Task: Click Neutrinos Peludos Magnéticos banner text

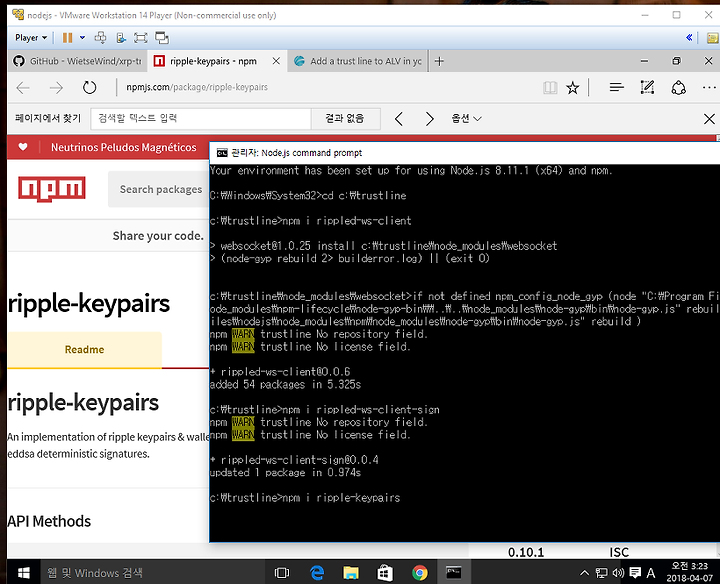Action: pyautogui.click(x=124, y=147)
